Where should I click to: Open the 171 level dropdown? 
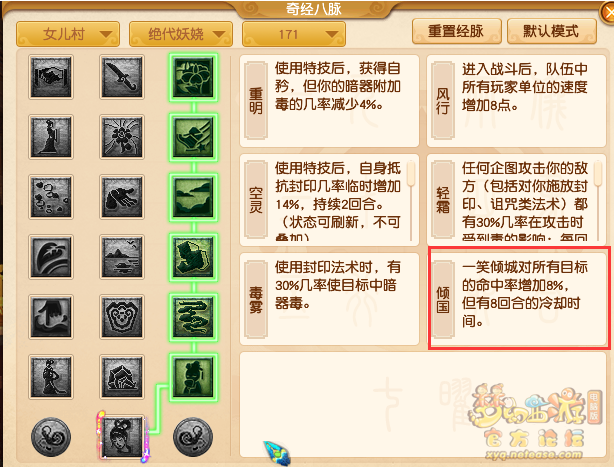pyautogui.click(x=294, y=34)
